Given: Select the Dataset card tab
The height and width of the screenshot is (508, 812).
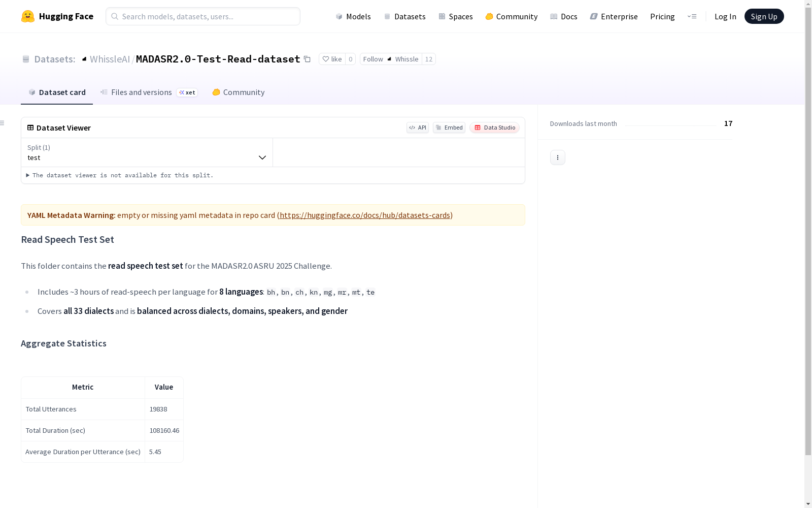Looking at the screenshot, I should tap(57, 92).
